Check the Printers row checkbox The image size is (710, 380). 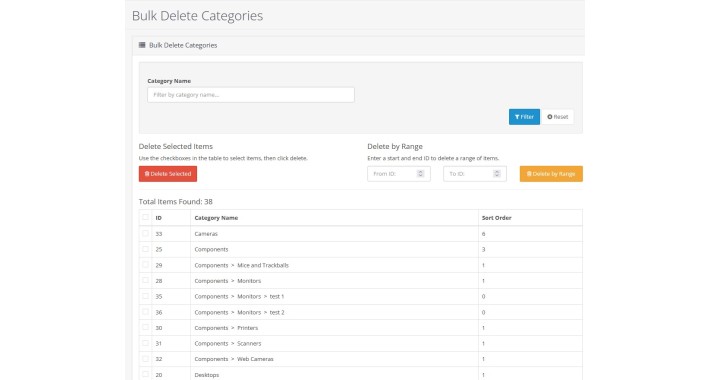(x=145, y=327)
